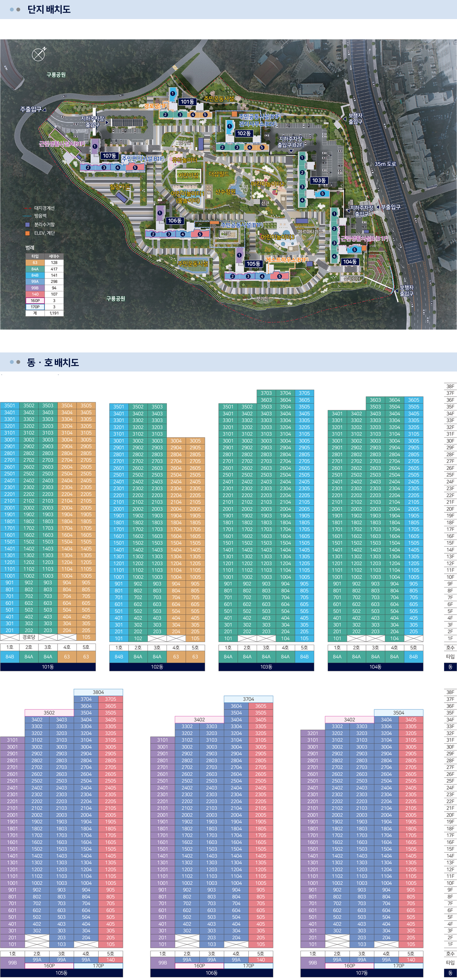Click unit 3005 in the 102동 chart
457x980 pixels.
coord(195,441)
